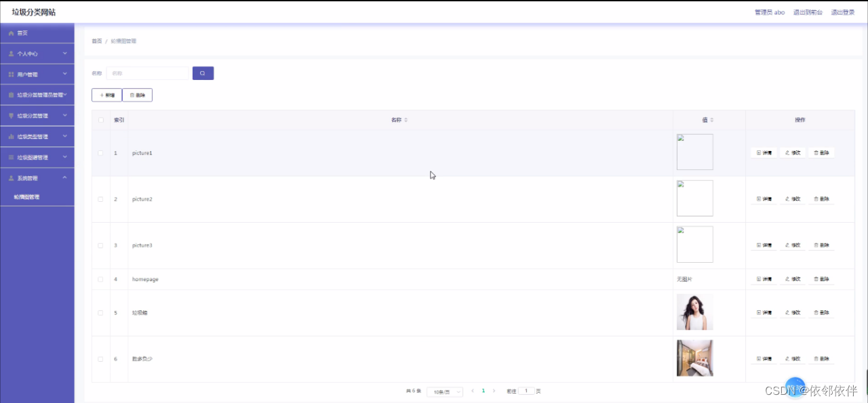Collapse the 系统管理 chevron
This screenshot has width=868, height=403.
coord(65,177)
